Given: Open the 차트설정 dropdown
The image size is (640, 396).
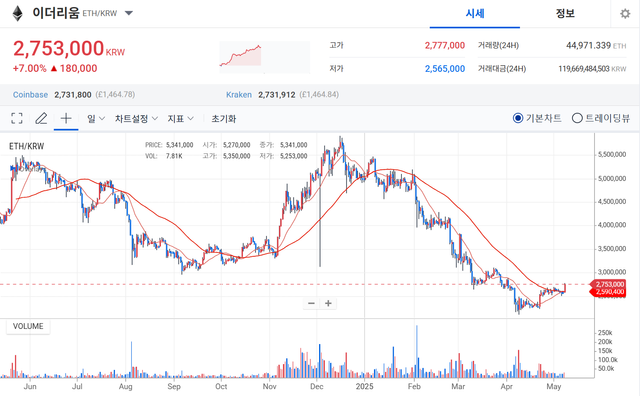Looking at the screenshot, I should click(136, 119).
